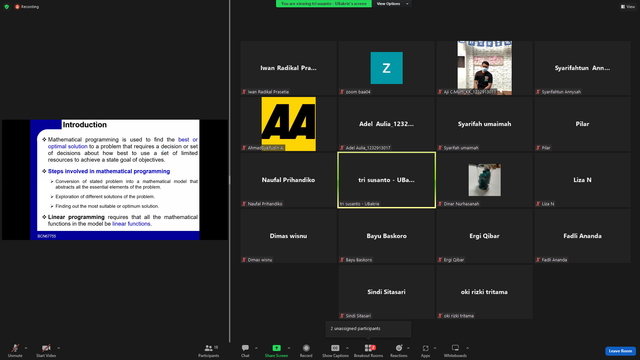Select the yellow AA avatar tile
Image resolution: width=640 pixels, height=360 pixels.
coord(289,124)
